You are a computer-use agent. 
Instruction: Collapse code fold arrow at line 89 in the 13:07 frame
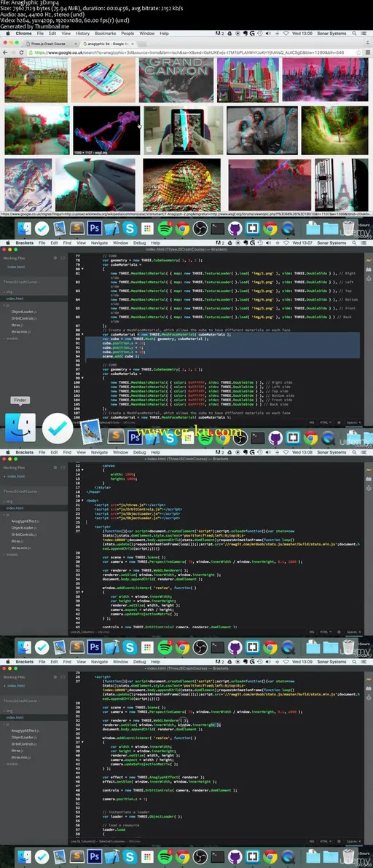(83, 334)
